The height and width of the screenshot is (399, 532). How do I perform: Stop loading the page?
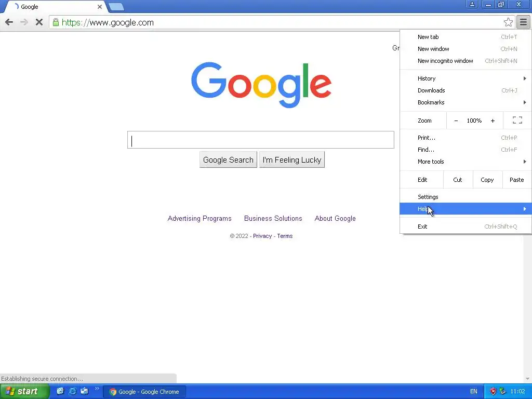[39, 22]
